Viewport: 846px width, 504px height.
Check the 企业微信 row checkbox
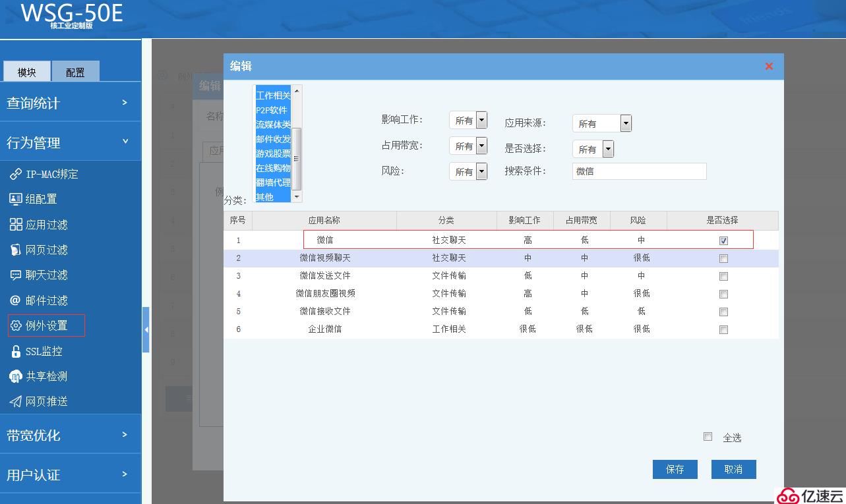723,329
